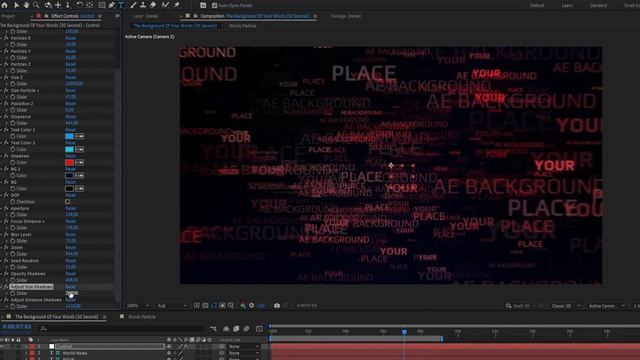Toggle the fx switch for Aperture effect
Viewport: 640px width, 360px height.
click(x=6, y=208)
